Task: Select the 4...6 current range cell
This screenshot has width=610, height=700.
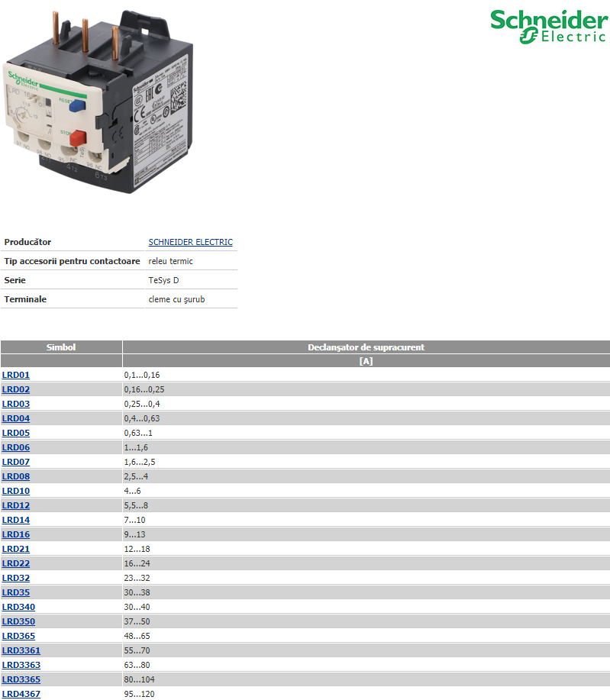Action: (366, 491)
